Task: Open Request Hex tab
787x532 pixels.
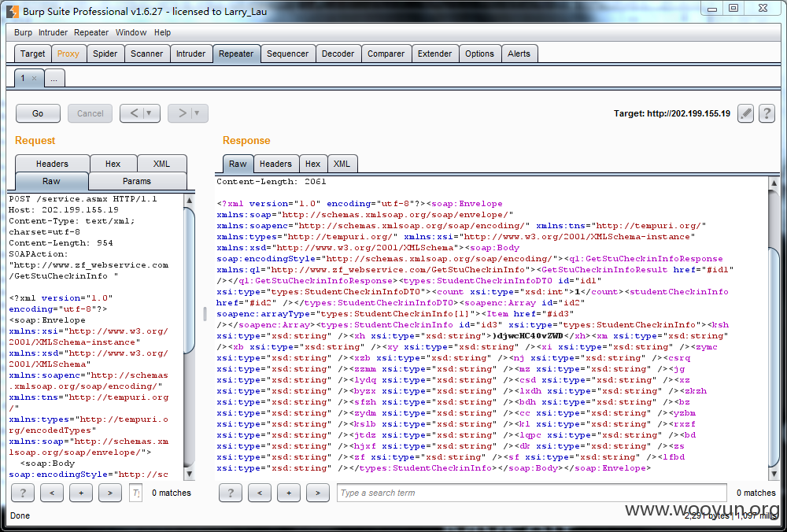Action: pyautogui.click(x=113, y=164)
